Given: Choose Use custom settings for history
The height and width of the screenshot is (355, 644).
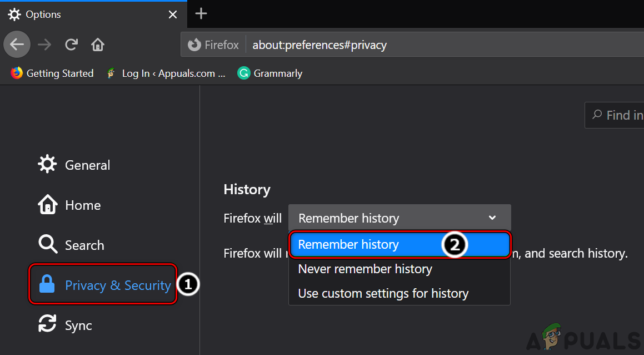Looking at the screenshot, I should click(x=383, y=294).
